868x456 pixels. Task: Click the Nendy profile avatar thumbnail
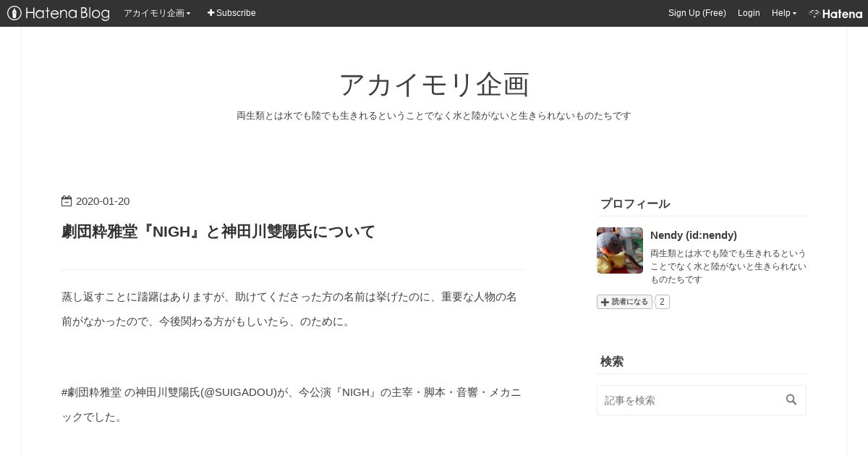click(x=620, y=250)
